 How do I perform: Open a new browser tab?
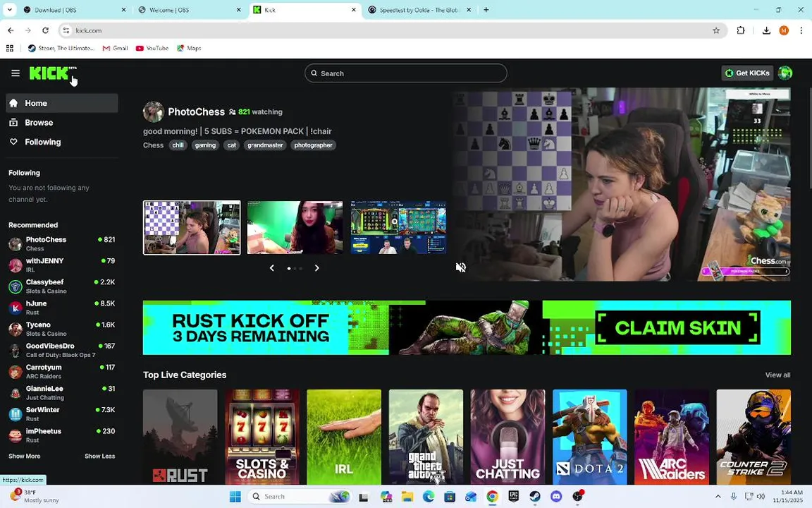[486, 10]
